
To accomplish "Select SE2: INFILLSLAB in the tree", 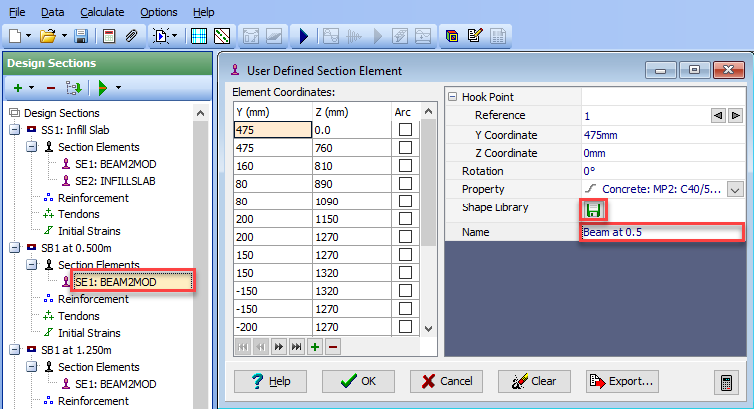I will (x=115, y=181).
